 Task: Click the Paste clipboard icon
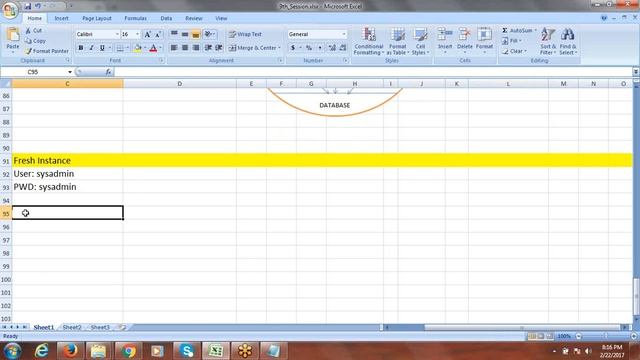13,35
